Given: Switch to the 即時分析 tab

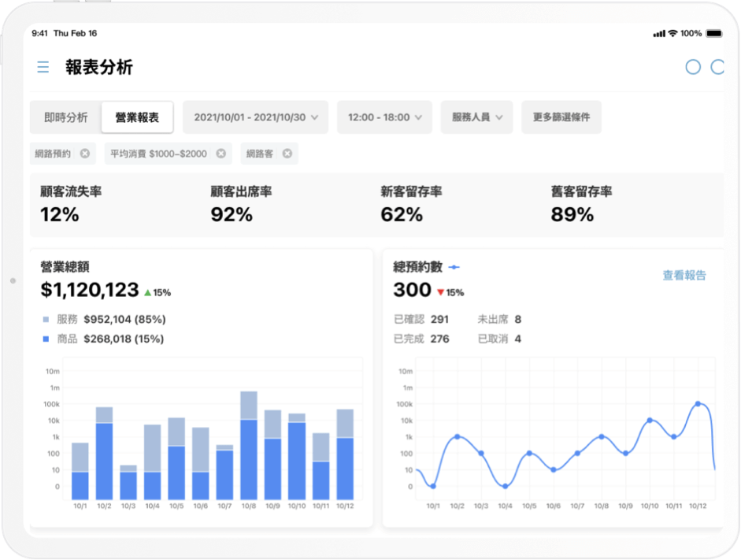Looking at the screenshot, I should (66, 117).
